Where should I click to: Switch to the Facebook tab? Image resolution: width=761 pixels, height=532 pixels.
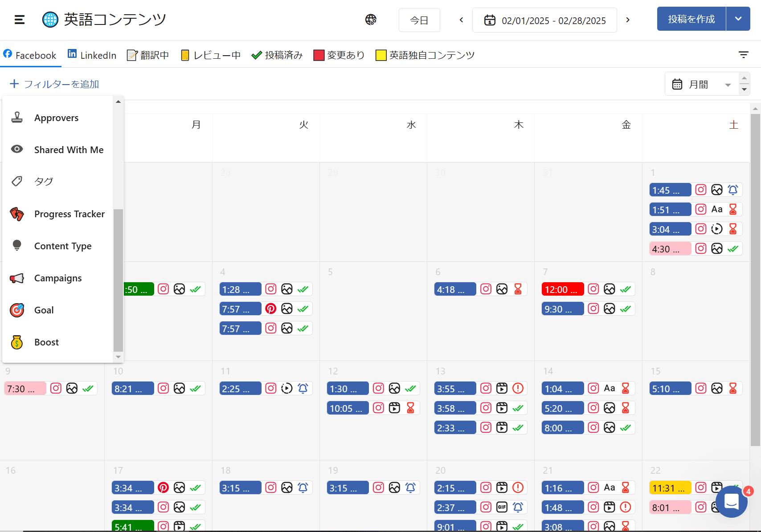pos(30,55)
